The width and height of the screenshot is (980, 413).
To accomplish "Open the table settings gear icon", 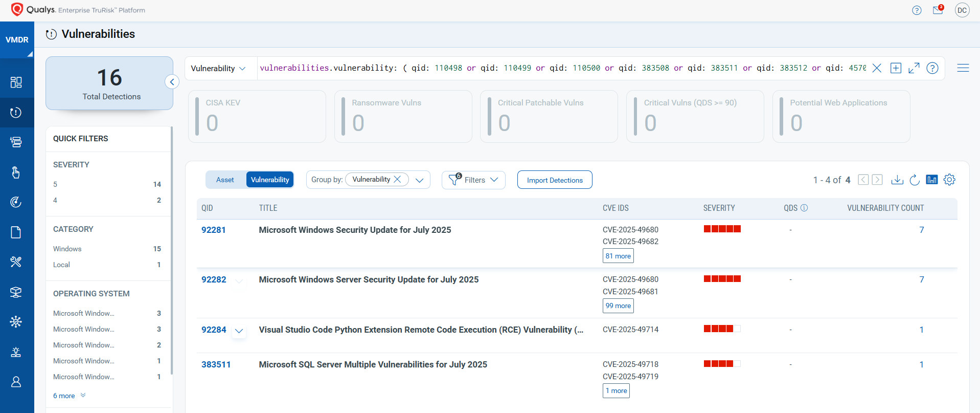I will 949,180.
